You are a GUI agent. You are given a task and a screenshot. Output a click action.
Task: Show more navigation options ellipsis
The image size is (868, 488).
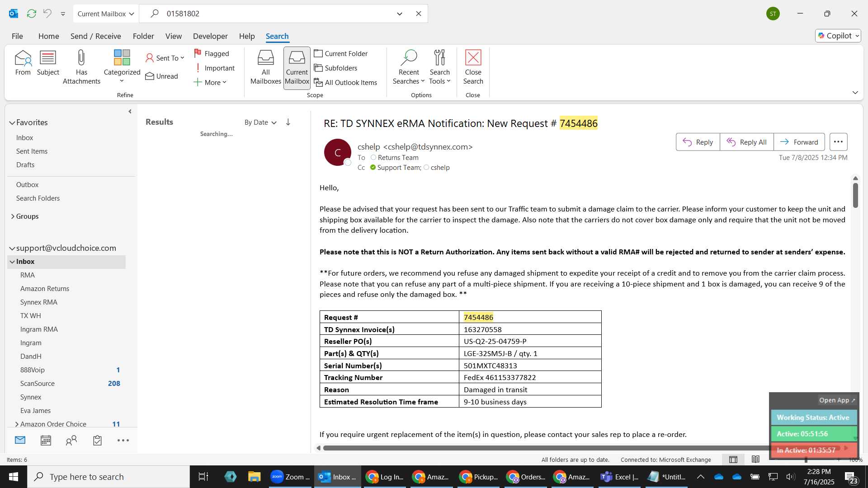coord(123,440)
